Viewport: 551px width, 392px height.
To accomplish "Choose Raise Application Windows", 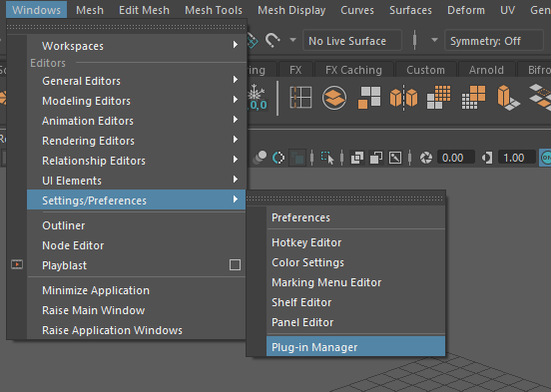I will tap(136, 330).
